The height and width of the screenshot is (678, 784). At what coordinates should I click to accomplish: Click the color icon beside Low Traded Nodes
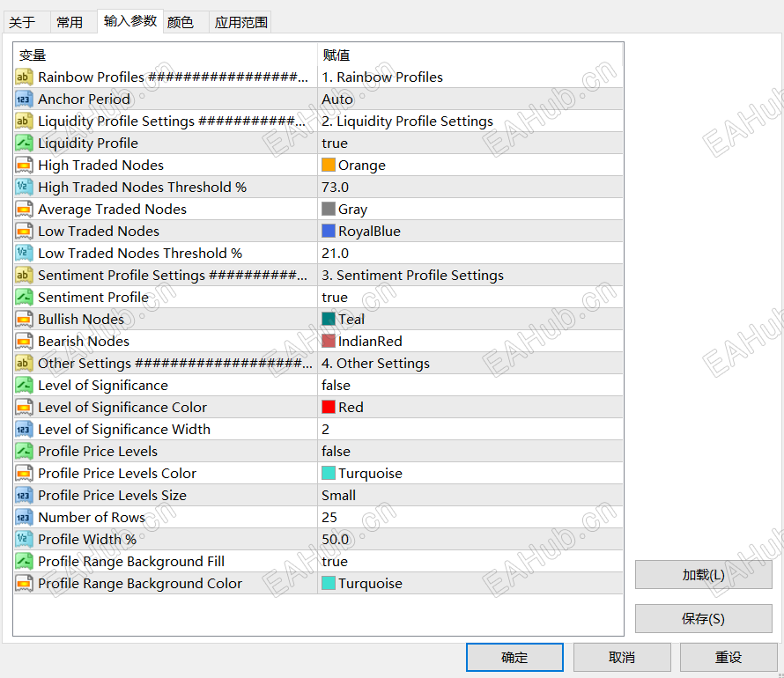tap(24, 232)
